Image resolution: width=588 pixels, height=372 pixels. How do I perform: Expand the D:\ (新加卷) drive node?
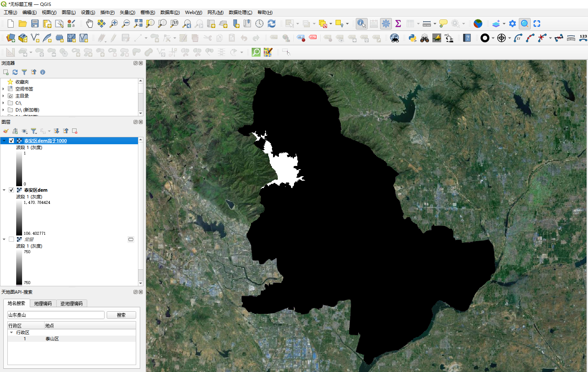pyautogui.click(x=3, y=110)
